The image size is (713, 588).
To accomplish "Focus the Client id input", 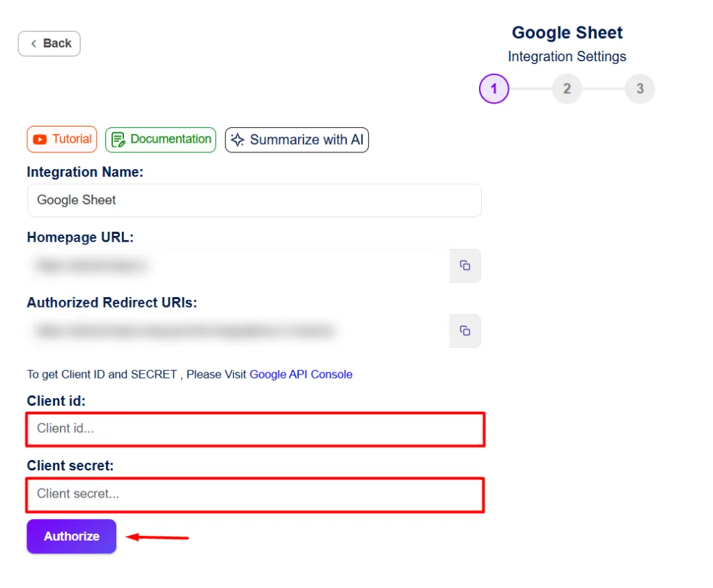I will pyautogui.click(x=255, y=429).
